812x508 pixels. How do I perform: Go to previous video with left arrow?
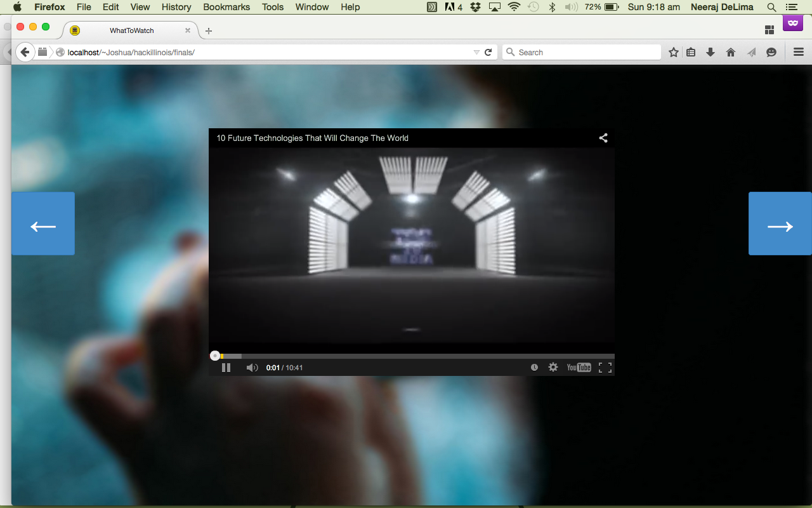(x=43, y=224)
